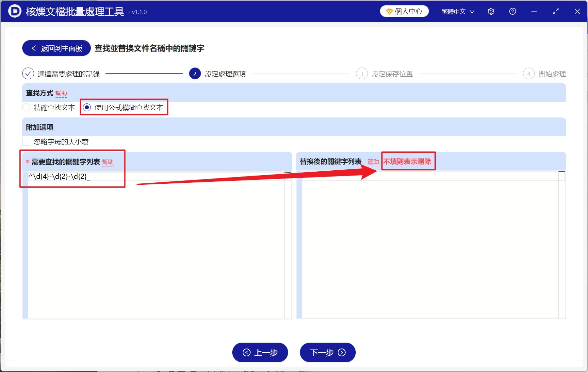Select step 3 設定保存位置

(384, 74)
